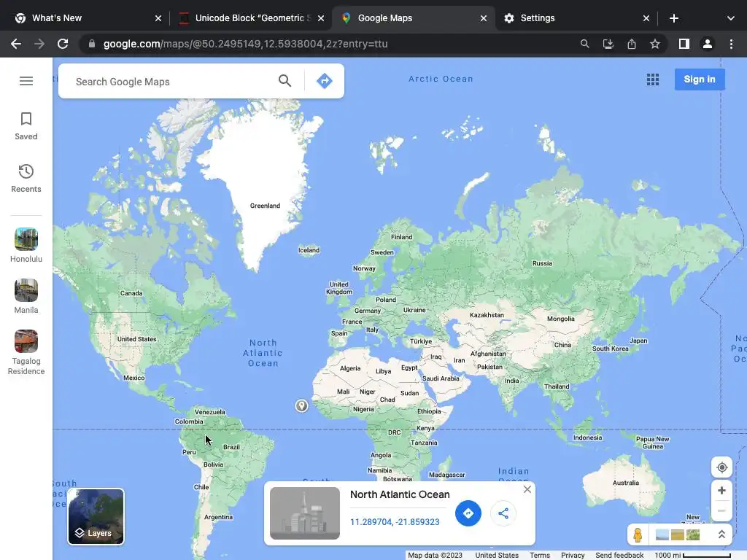Click the address bar URL
Viewport: 747px width, 560px height.
[x=245, y=44]
